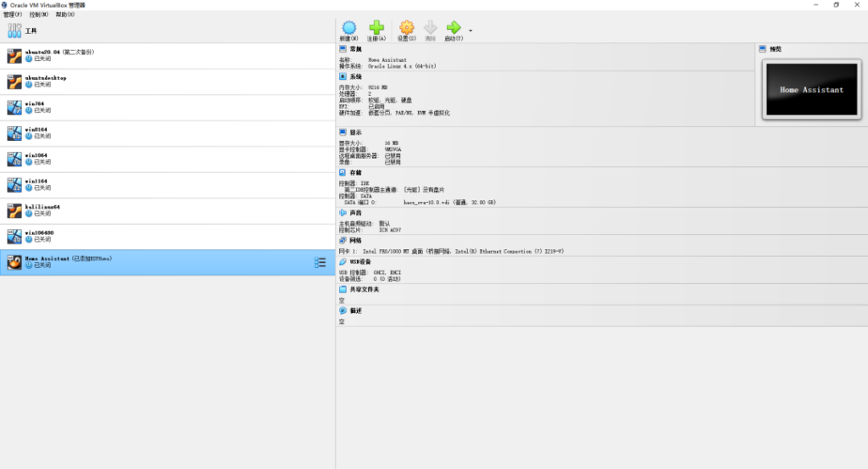This screenshot has width=868, height=469.
Task: Click the Home Assistant VM OS icon
Action: (14, 262)
